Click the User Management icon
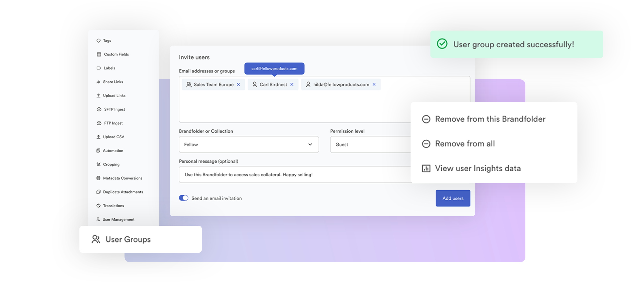Image resolution: width=644 pixels, height=282 pixels. [98, 220]
